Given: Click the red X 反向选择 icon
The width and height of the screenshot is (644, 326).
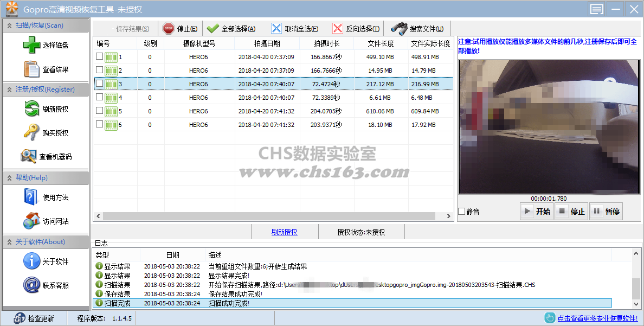Looking at the screenshot, I should (x=337, y=28).
